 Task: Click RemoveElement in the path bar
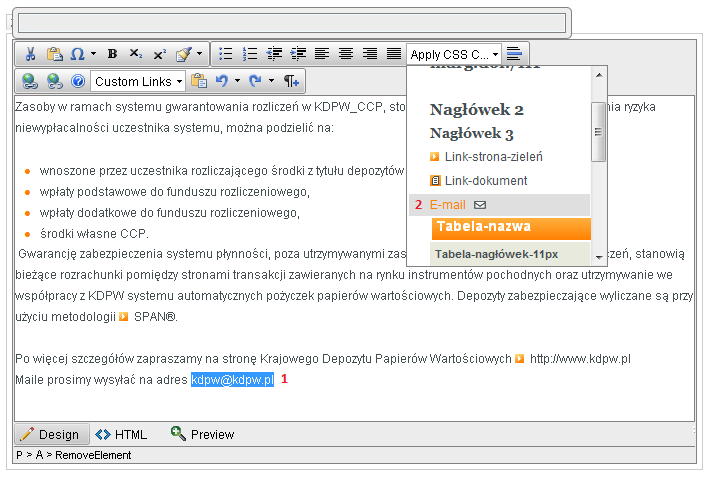click(x=93, y=455)
